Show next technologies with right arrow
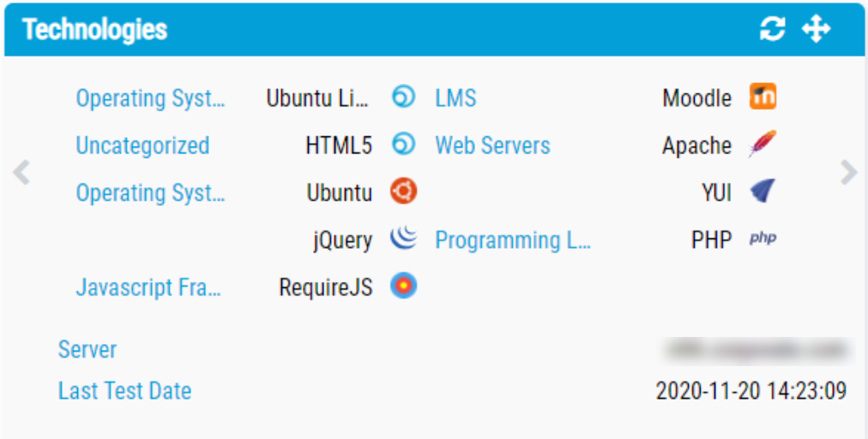 (848, 172)
